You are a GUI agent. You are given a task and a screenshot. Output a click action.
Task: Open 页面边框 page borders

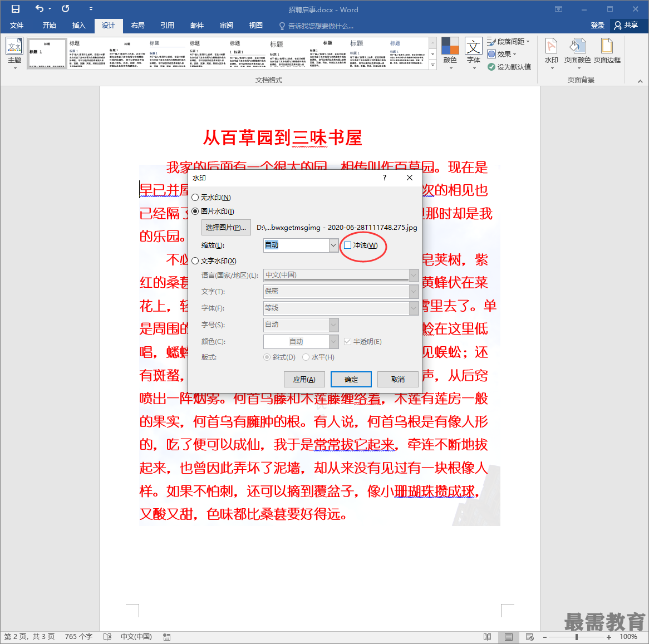tap(607, 52)
